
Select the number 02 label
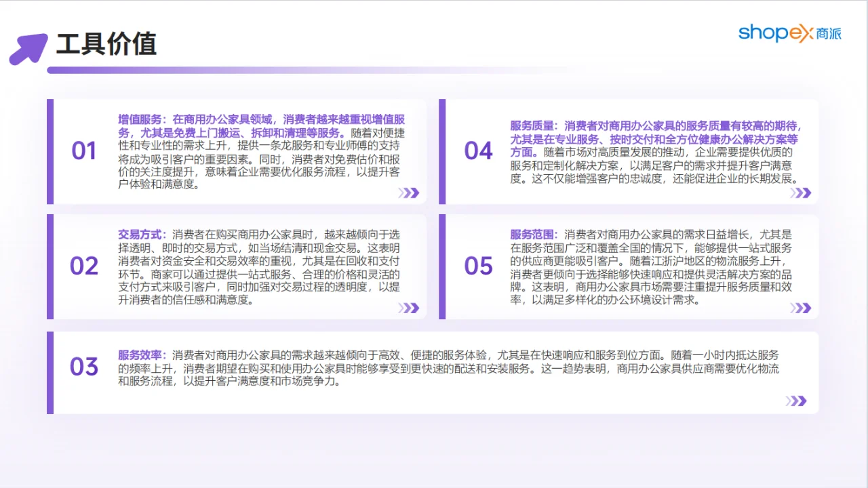click(x=84, y=266)
